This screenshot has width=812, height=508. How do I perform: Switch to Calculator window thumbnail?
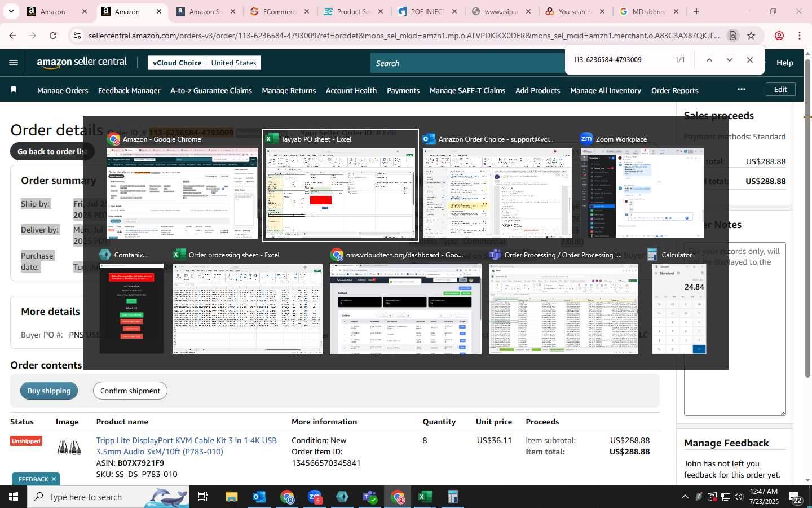679,303
